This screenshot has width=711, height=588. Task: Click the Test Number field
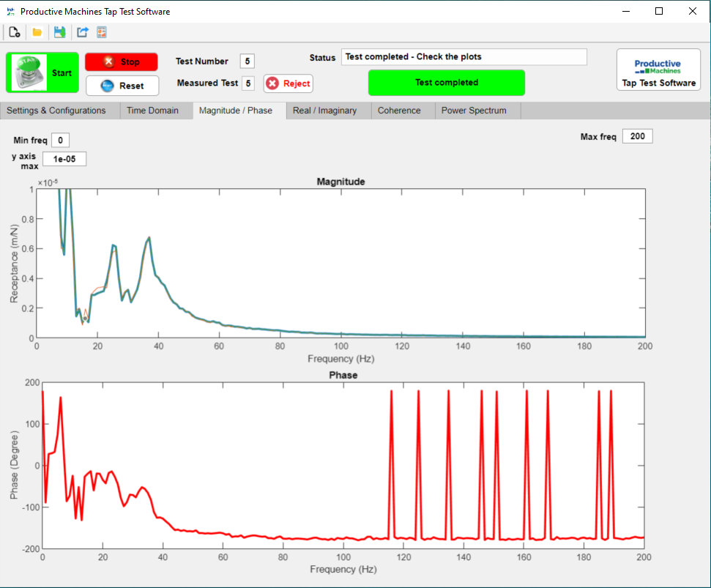[x=247, y=62]
